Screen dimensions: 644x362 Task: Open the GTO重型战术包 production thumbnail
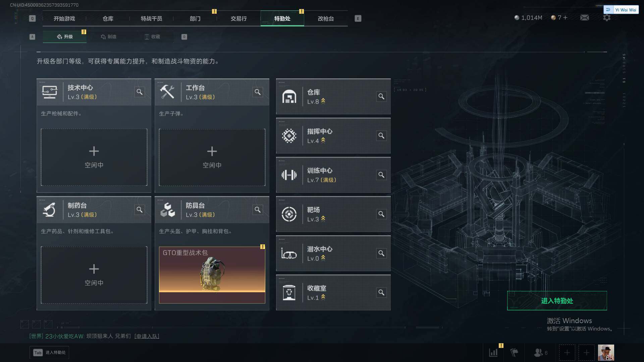pos(212,275)
